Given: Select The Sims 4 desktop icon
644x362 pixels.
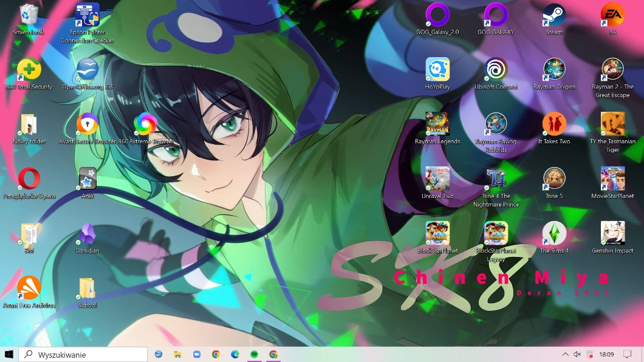Looking at the screenshot, I should (553, 234).
